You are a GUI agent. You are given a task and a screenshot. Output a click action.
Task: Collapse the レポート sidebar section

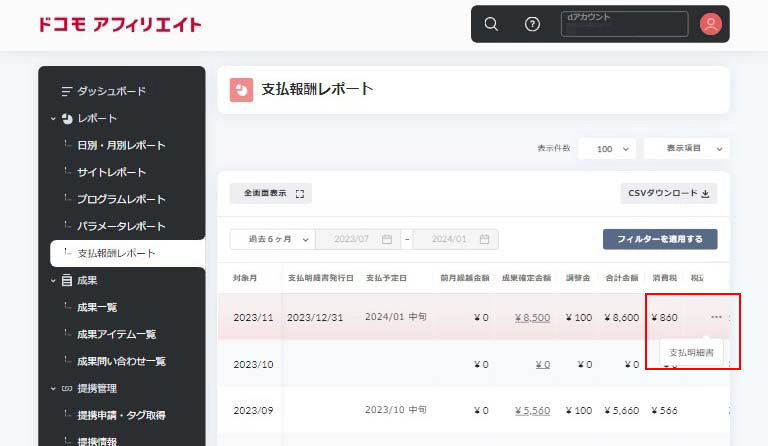tap(53, 118)
